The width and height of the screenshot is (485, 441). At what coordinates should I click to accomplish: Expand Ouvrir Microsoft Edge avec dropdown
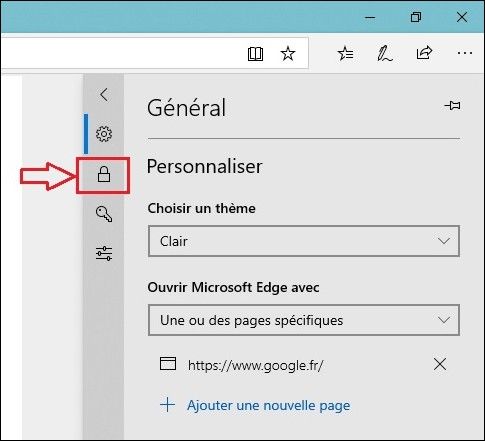[x=304, y=320]
